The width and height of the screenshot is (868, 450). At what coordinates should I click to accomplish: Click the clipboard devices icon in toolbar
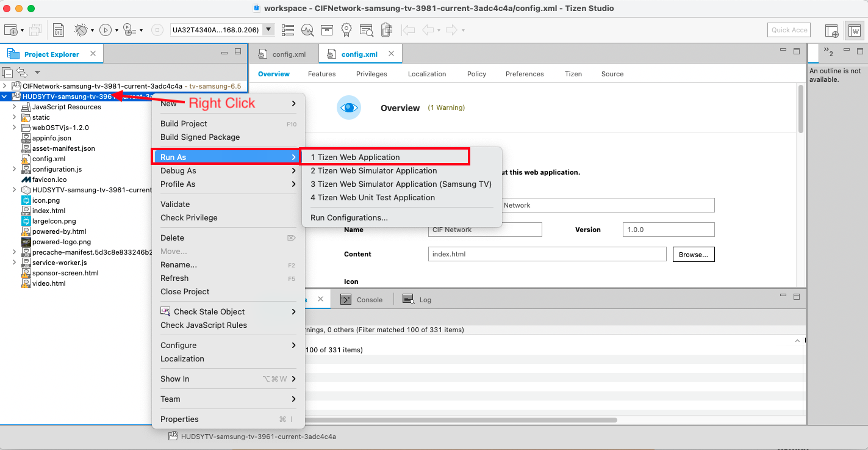tap(386, 30)
